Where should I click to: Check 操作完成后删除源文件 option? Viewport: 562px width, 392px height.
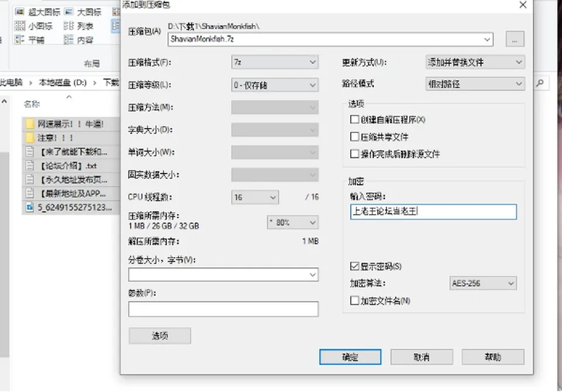click(x=355, y=154)
